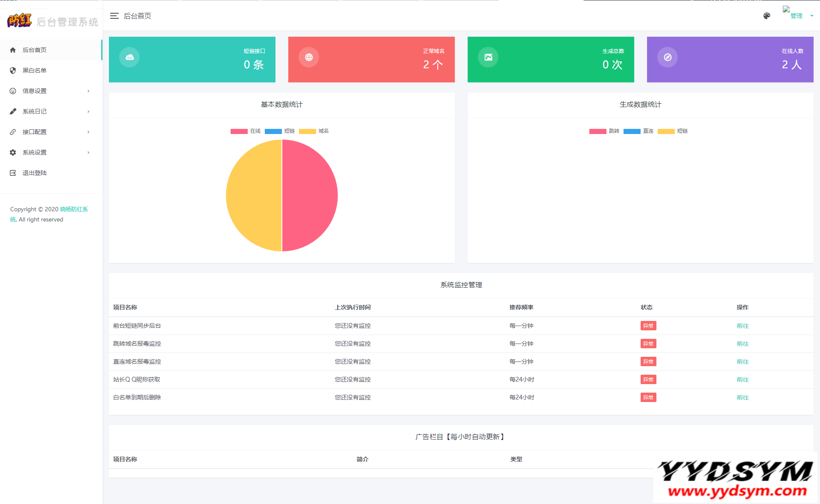Image resolution: width=820 pixels, height=504 pixels.
Task: Click the yellow half of the pie chart
Action: click(254, 195)
